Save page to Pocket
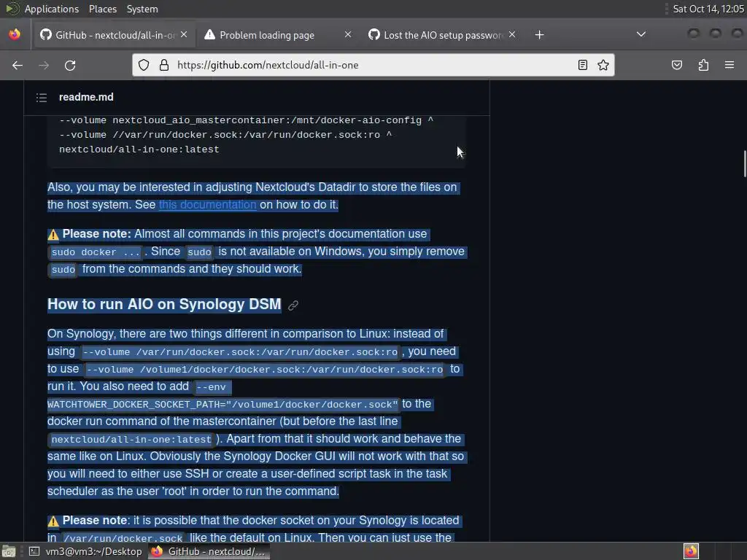Image resolution: width=747 pixels, height=560 pixels. pyautogui.click(x=676, y=65)
